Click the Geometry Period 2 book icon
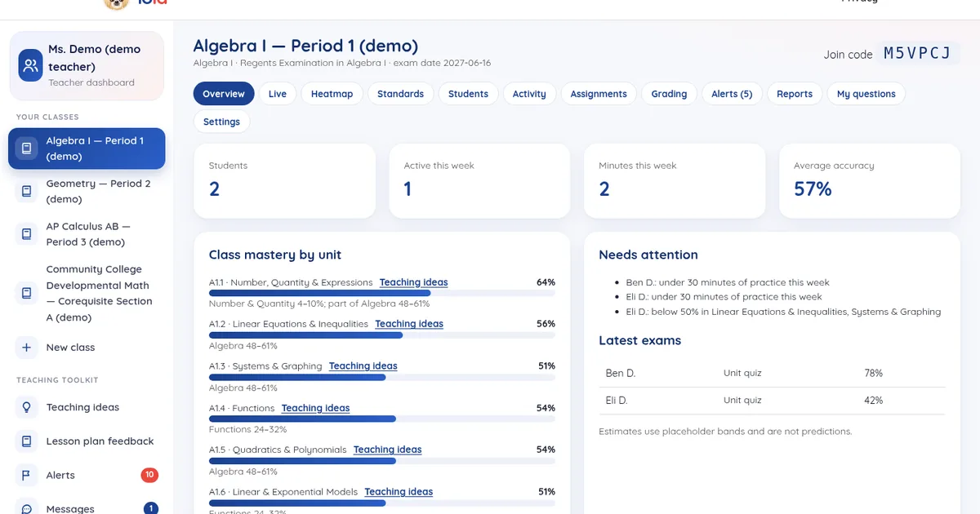Viewport: 980px width, 514px height. (x=27, y=191)
